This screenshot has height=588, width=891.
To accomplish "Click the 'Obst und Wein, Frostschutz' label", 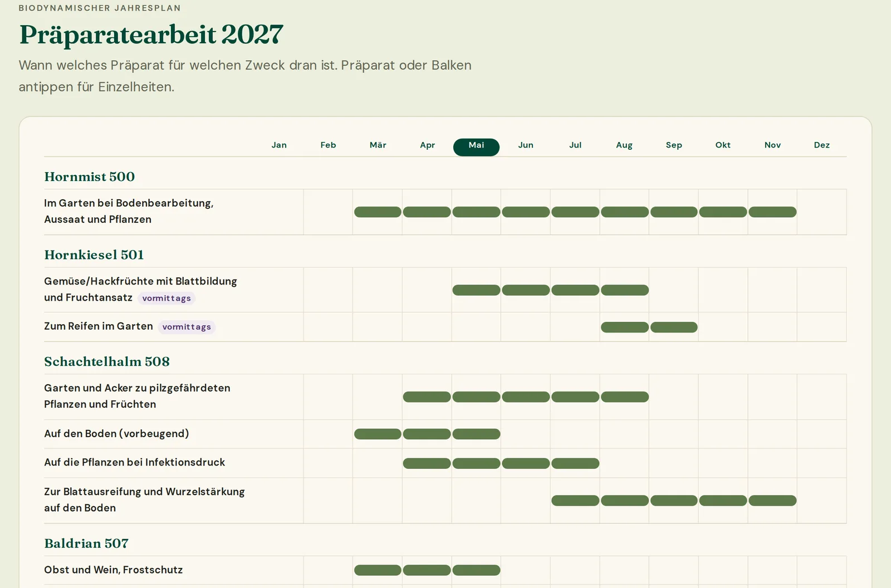I will [x=114, y=570].
